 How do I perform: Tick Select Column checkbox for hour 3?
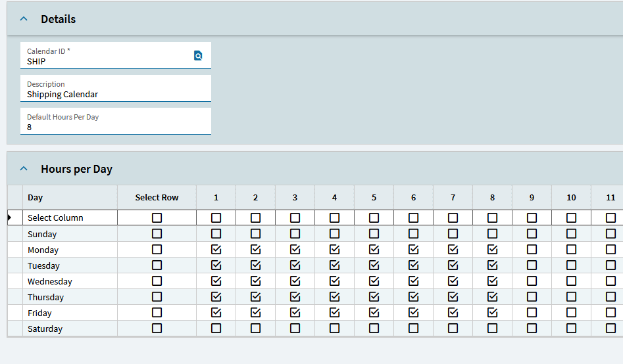pyautogui.click(x=295, y=217)
